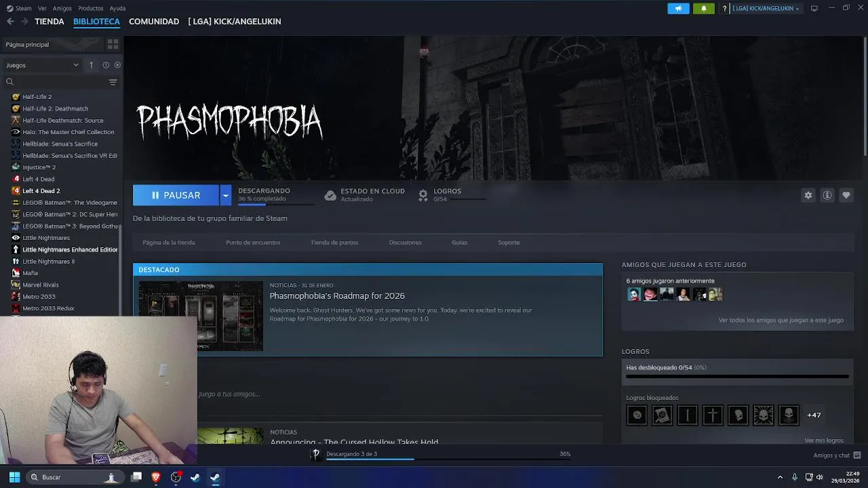
Task: Open the Amigos menu
Action: point(62,8)
